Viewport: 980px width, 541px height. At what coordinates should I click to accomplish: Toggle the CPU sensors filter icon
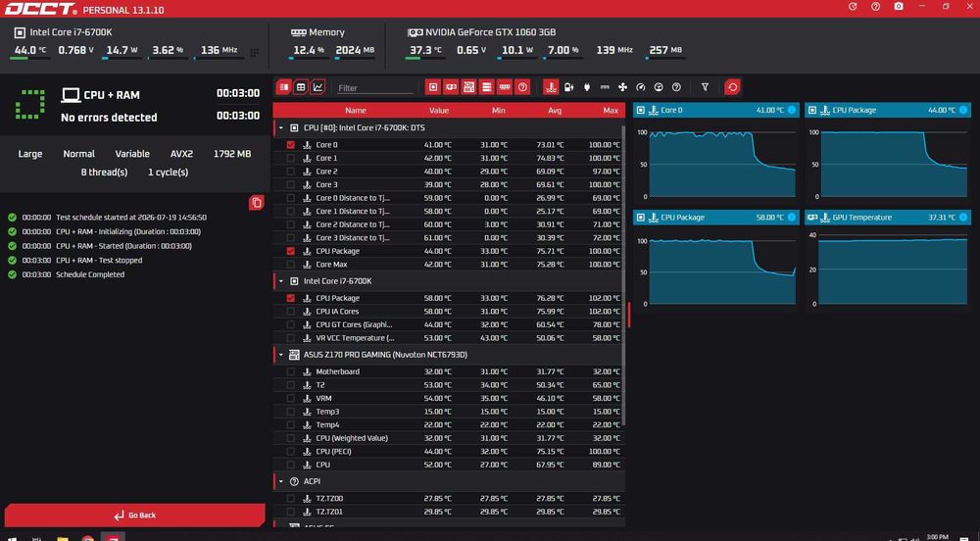click(x=432, y=87)
